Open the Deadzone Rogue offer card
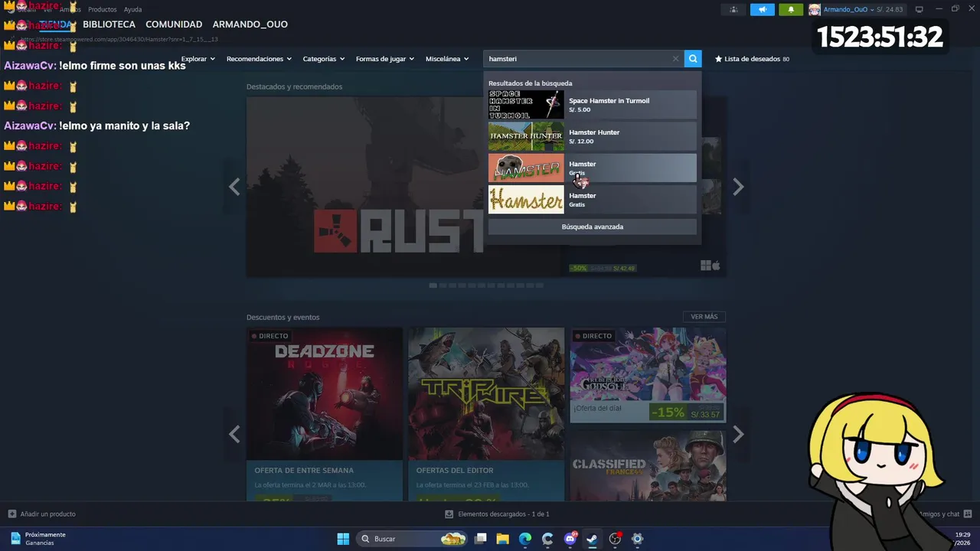This screenshot has width=980, height=551. click(x=325, y=415)
